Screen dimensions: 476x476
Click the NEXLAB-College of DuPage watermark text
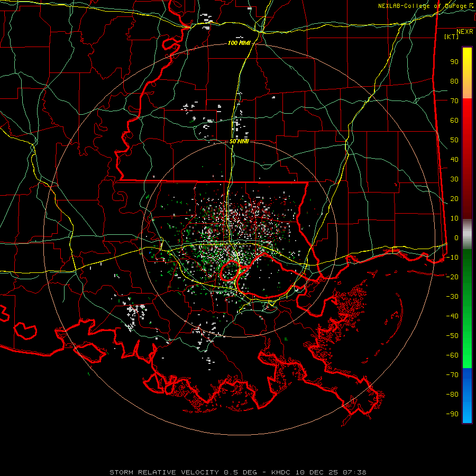[x=425, y=6]
